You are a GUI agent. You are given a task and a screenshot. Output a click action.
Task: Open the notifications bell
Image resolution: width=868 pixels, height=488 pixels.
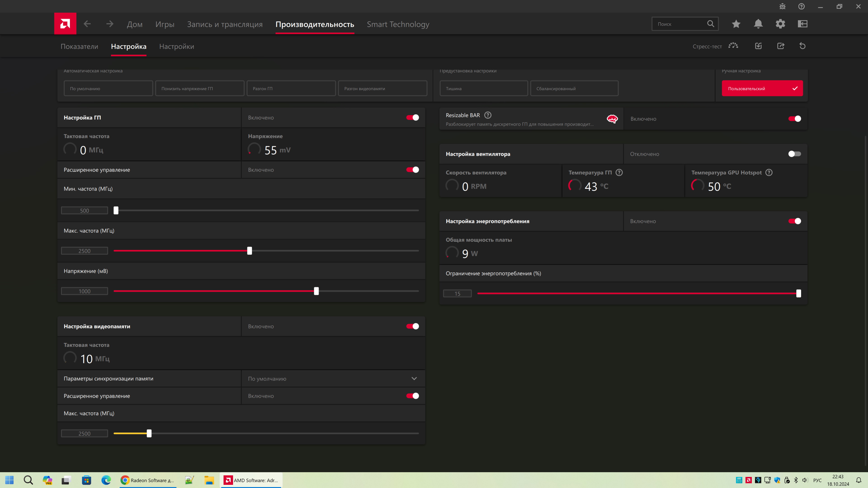(x=758, y=24)
